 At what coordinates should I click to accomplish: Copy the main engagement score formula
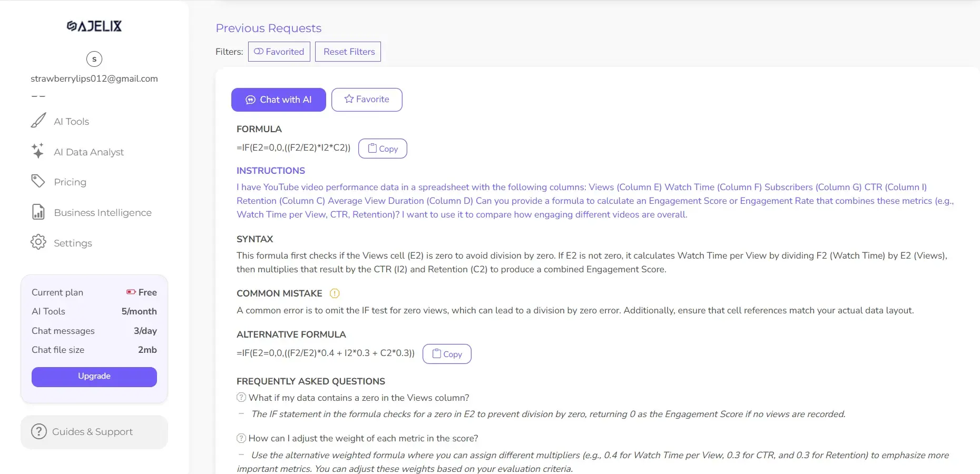coord(383,148)
